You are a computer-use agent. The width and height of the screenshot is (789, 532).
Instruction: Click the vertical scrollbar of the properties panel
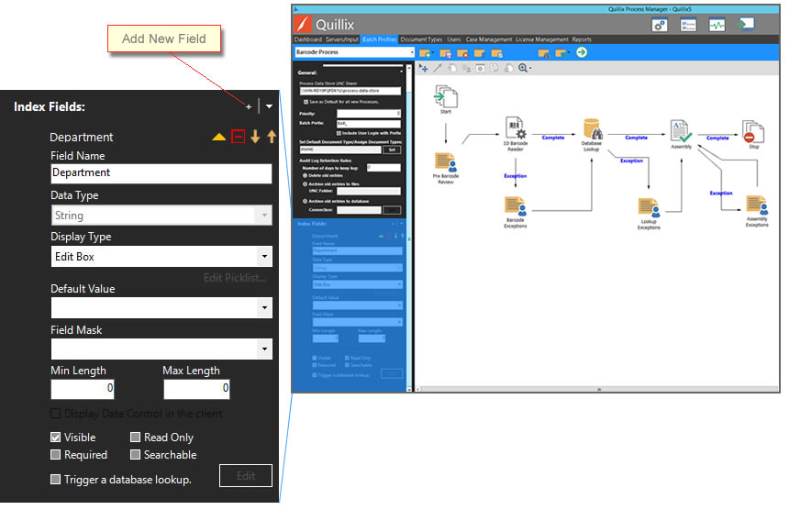409,227
